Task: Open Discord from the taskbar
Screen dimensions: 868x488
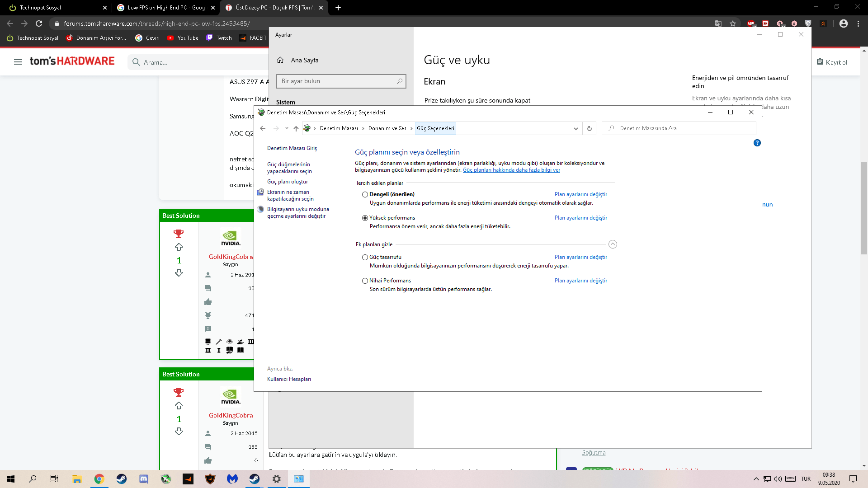Action: 144,479
